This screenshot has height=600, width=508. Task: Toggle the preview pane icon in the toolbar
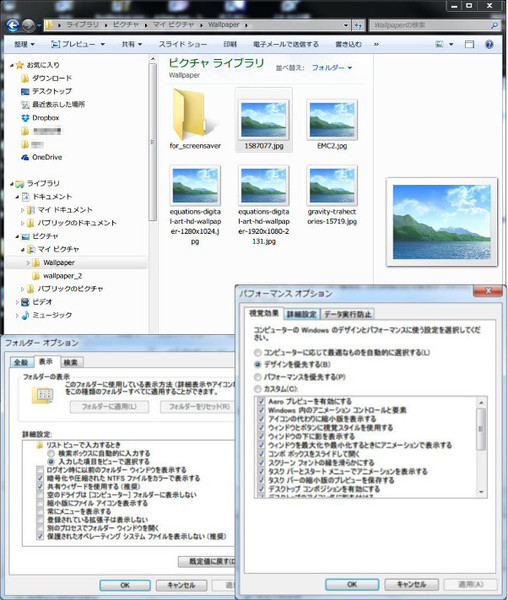pyautogui.click(x=469, y=44)
